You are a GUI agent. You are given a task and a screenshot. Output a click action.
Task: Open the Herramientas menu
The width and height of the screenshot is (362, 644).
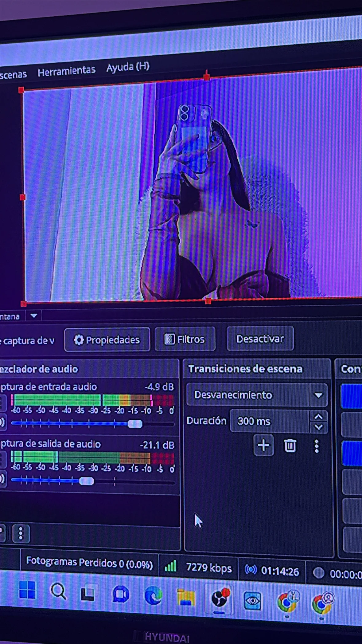[x=66, y=71]
